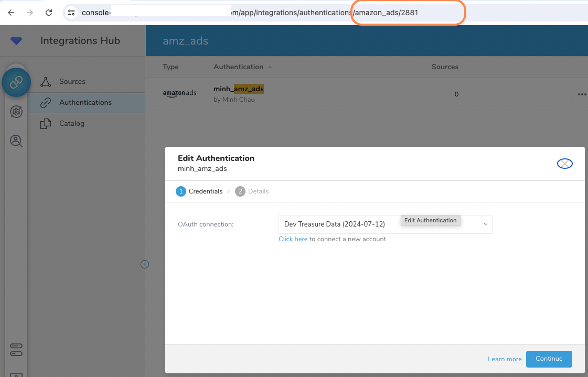This screenshot has width=588, height=377.
Task: Select Sources in the sidebar menu
Action: pos(72,82)
